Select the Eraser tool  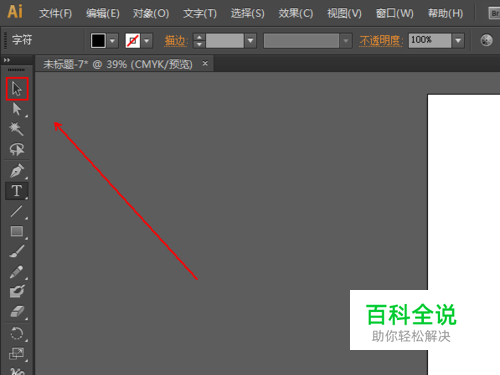17,312
